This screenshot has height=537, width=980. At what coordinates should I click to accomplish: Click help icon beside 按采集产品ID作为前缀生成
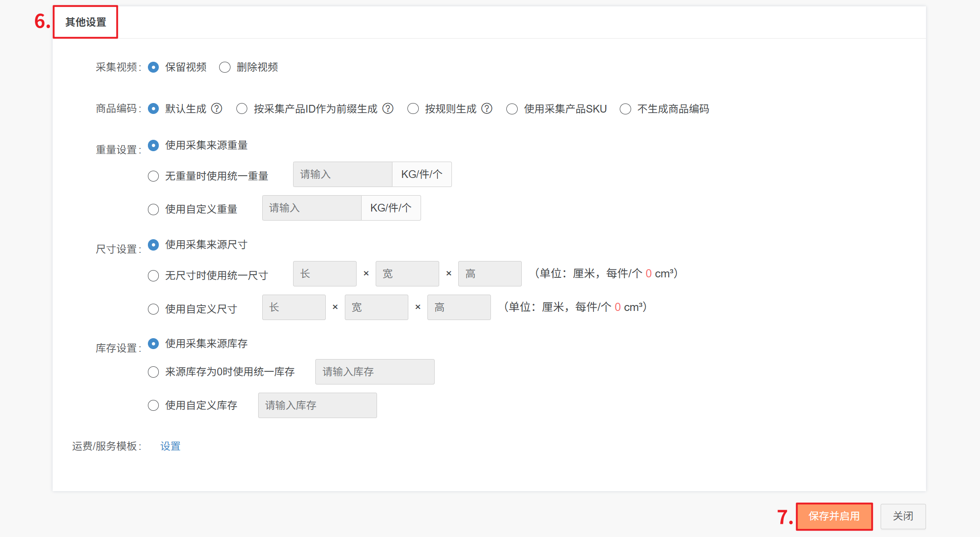click(388, 108)
